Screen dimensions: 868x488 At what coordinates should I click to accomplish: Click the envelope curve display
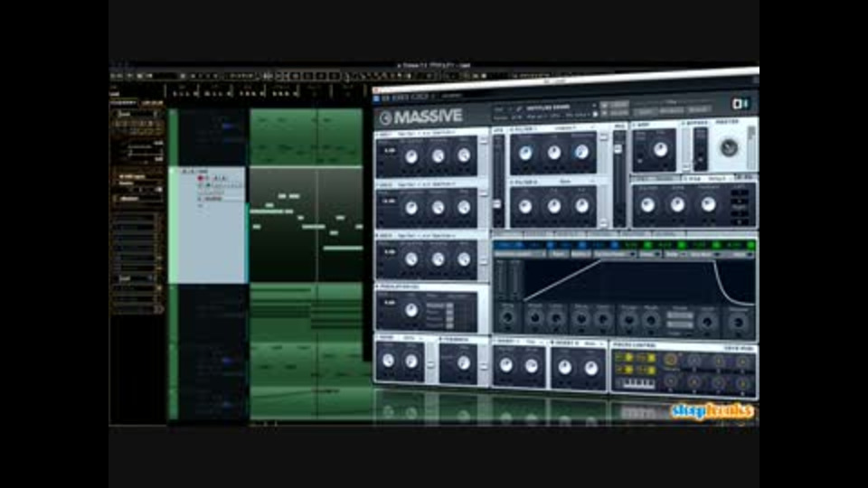[x=639, y=281]
